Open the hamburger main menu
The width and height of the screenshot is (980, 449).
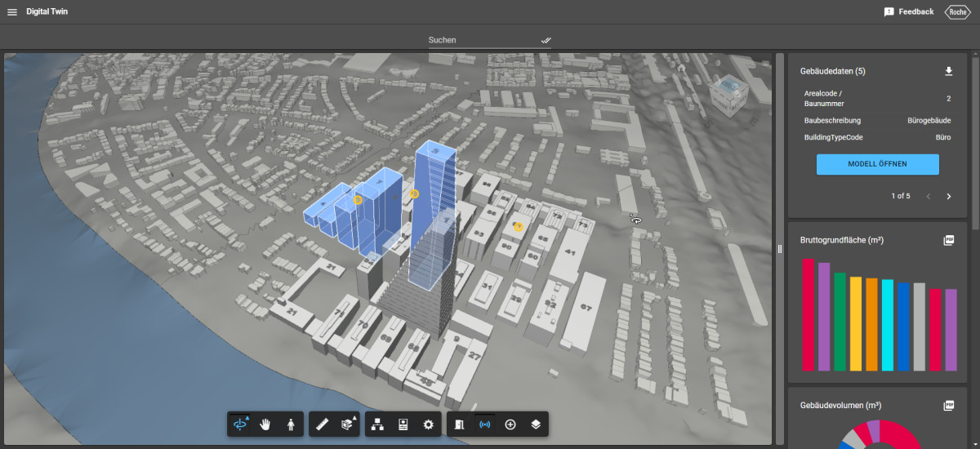tap(12, 12)
